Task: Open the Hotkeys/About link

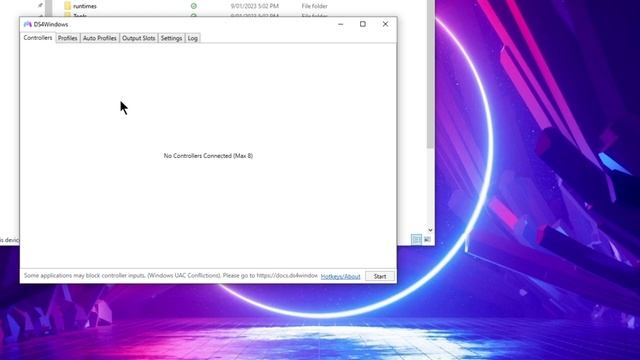Action: (340, 276)
